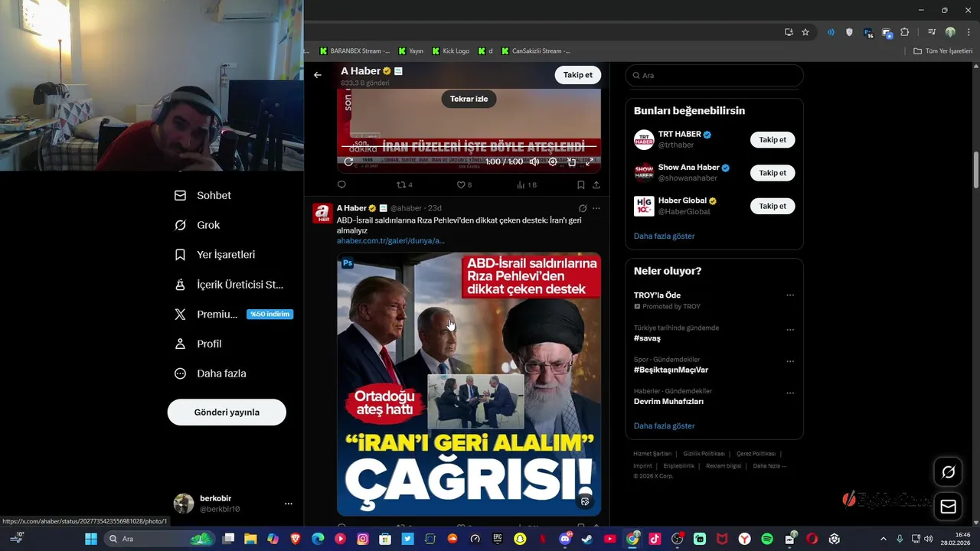The height and width of the screenshot is (551, 980).
Task: Open options for TROY'la Öde trend
Action: click(x=790, y=295)
